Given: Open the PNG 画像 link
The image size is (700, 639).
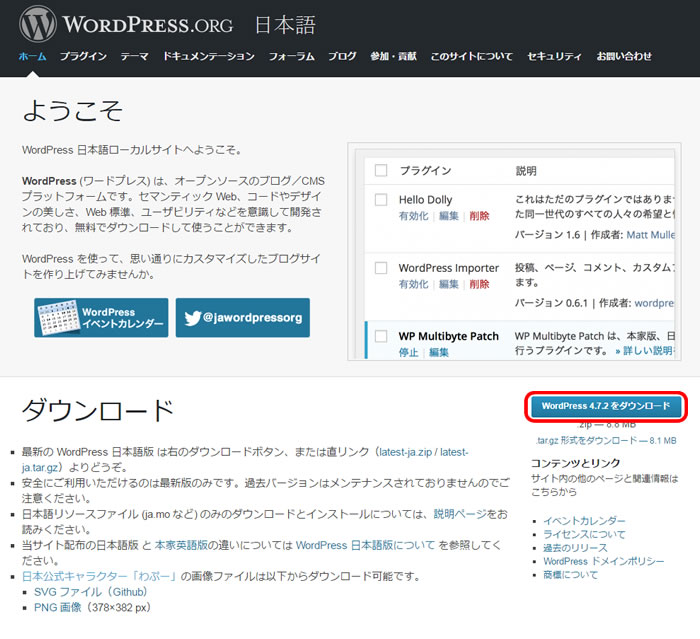Looking at the screenshot, I should (x=58, y=608).
